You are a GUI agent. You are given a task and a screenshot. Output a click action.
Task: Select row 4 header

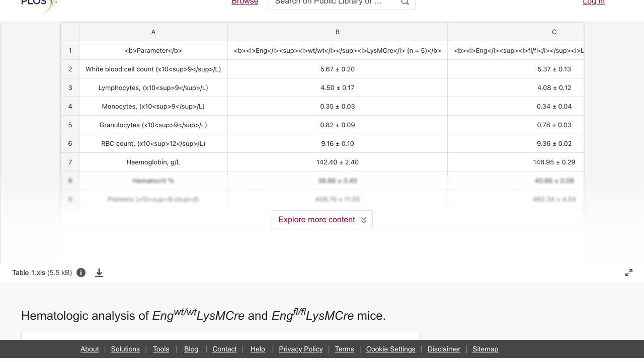pyautogui.click(x=70, y=106)
